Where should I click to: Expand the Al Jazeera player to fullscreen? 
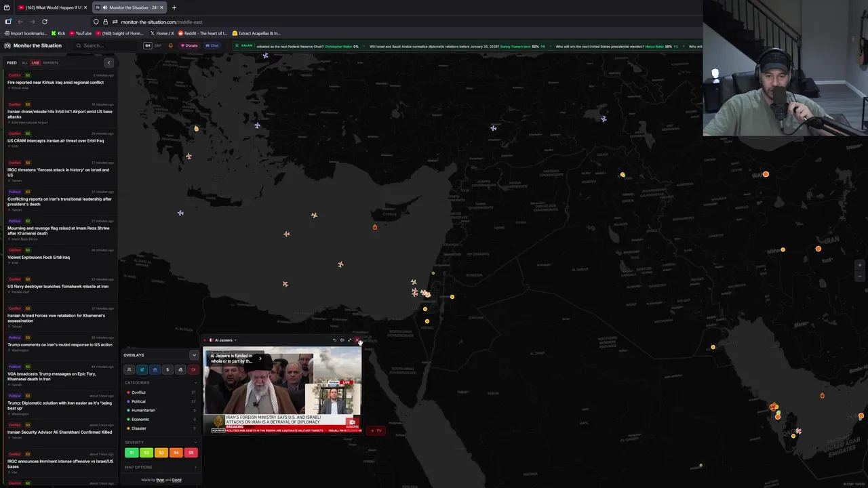pos(350,340)
